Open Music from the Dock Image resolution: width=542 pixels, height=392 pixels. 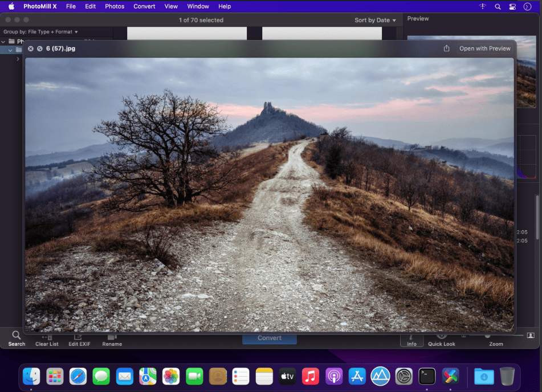pos(311,376)
